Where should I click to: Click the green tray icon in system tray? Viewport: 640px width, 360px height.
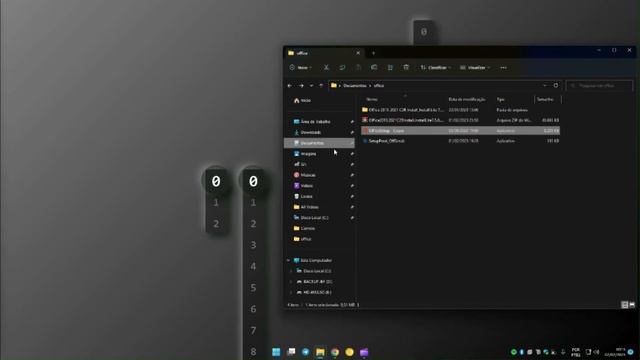(513, 352)
